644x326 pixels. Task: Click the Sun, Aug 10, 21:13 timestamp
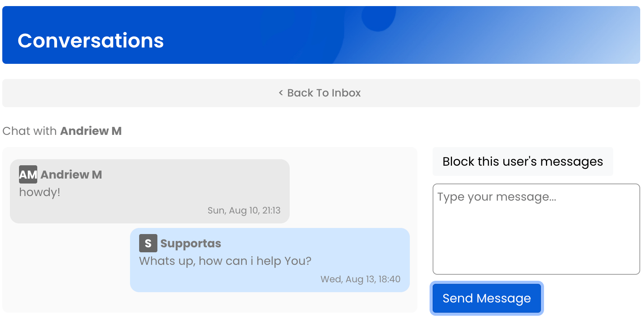[244, 210]
